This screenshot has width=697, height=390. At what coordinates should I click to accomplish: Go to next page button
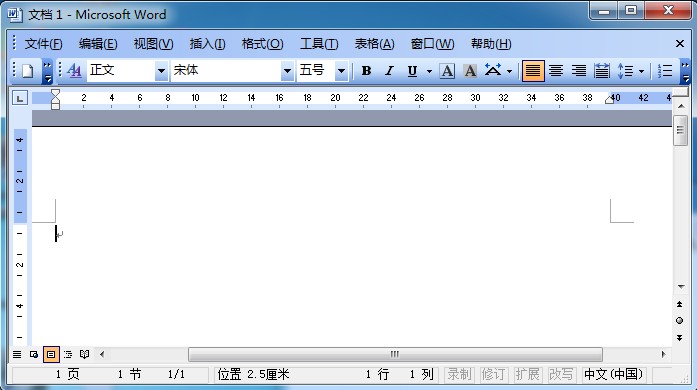(680, 338)
